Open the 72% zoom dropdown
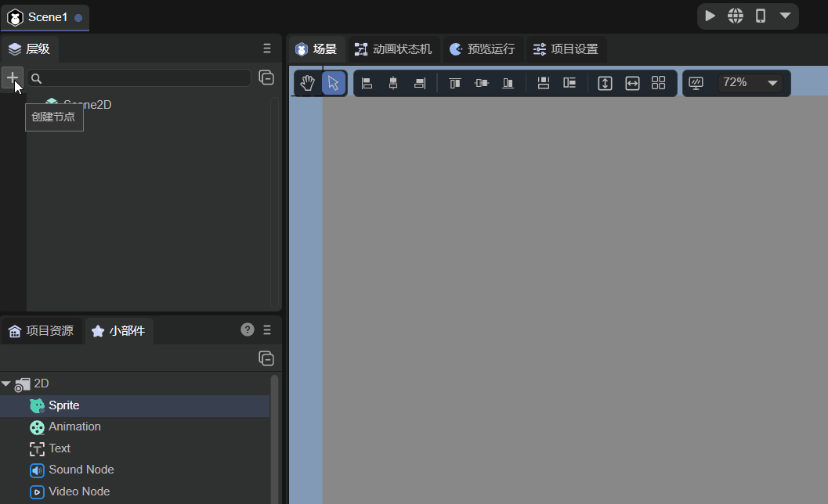The height and width of the screenshot is (504, 828). coord(750,83)
